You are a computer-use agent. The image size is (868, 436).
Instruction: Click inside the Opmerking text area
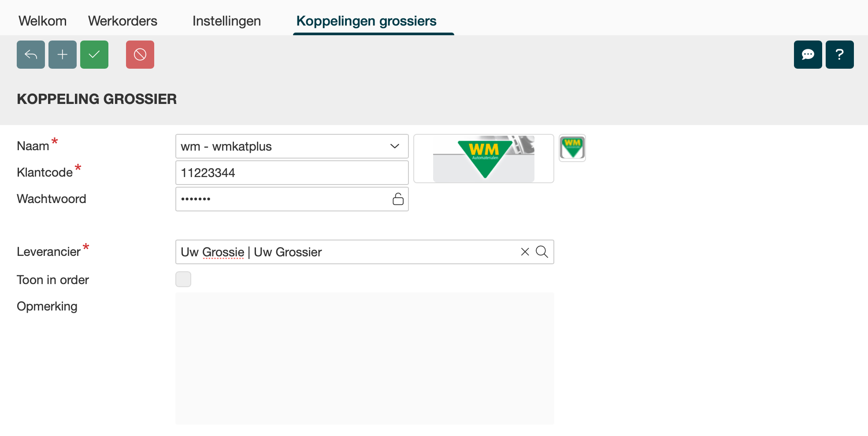tap(364, 358)
